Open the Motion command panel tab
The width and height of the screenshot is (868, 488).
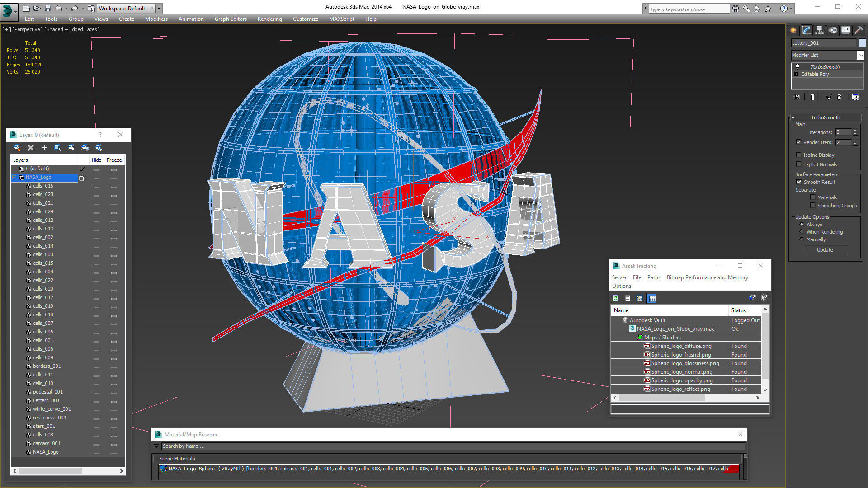click(833, 30)
